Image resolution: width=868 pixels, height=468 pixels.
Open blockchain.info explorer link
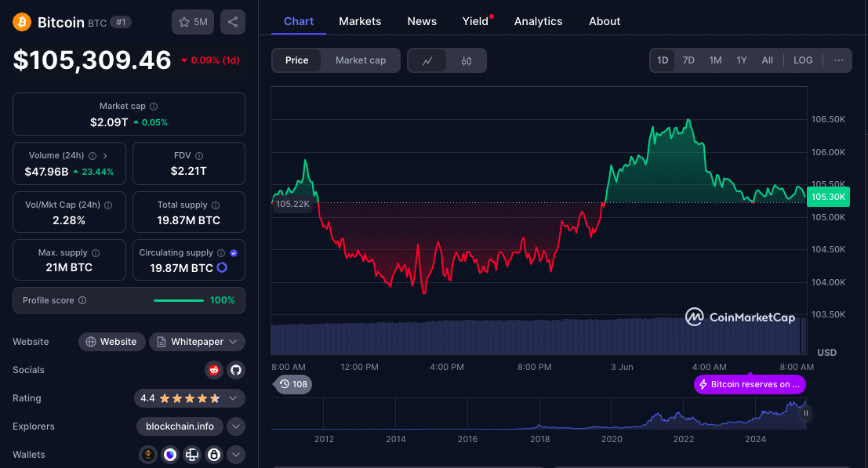pos(180,426)
